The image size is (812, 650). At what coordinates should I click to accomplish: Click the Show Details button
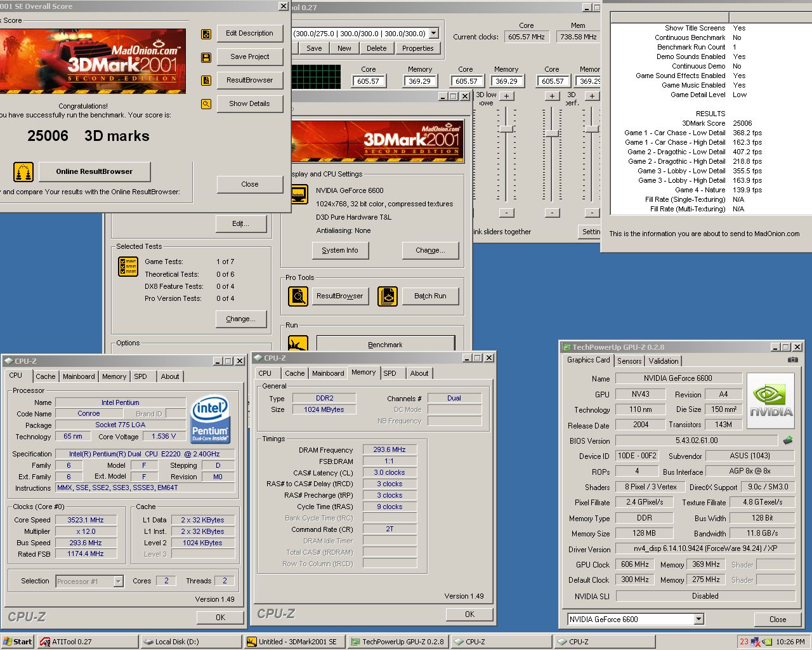pos(250,103)
